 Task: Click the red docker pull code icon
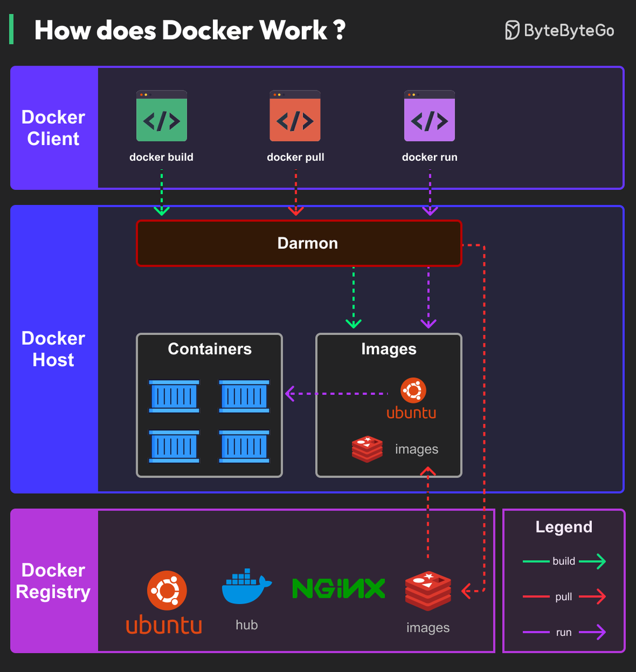click(295, 116)
